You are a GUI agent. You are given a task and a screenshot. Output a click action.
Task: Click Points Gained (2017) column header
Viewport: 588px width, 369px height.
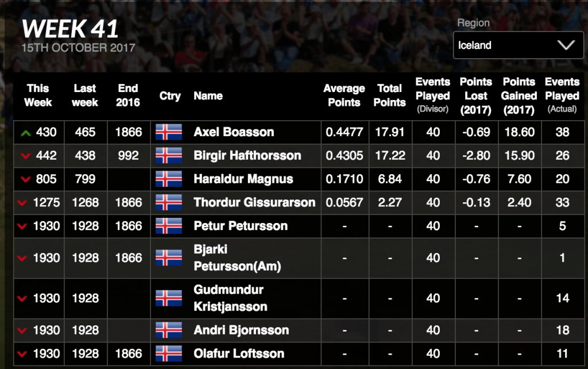coord(519,95)
